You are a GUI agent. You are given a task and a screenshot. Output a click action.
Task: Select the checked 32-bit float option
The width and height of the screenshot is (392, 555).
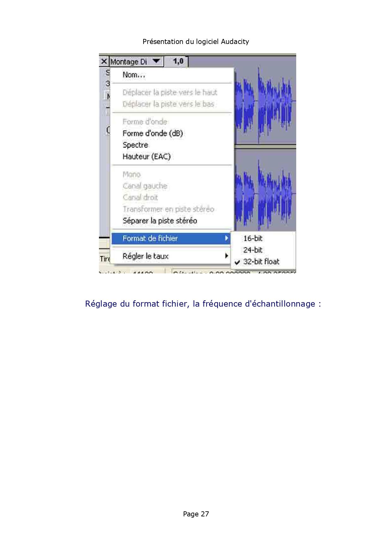261,262
